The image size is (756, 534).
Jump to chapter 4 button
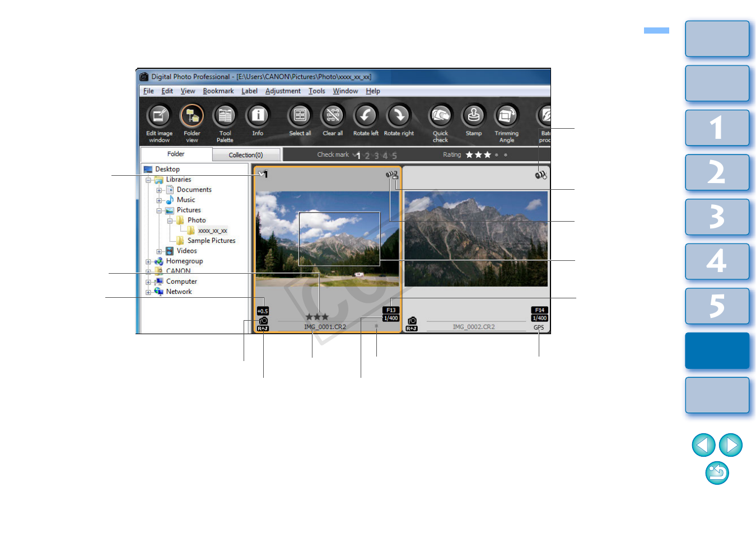[717, 261]
